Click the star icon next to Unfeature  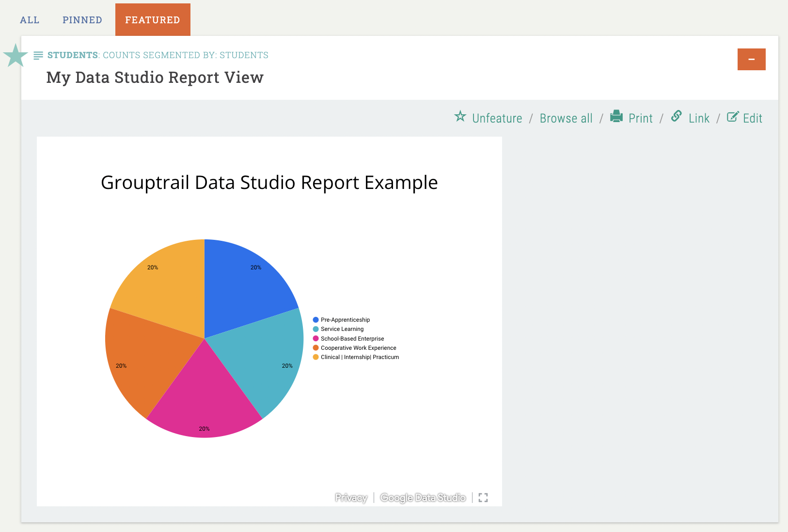(460, 117)
